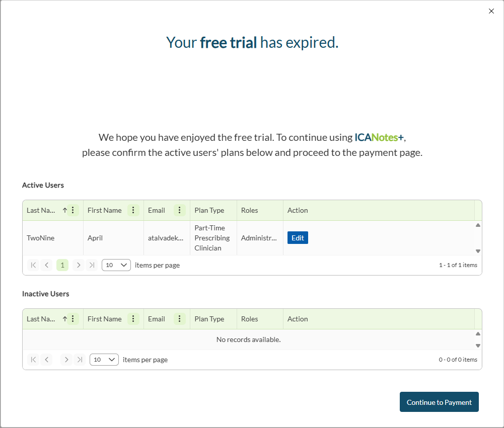The image size is (504, 428).
Task: Open Email column menu in Active Users
Action: (179, 210)
